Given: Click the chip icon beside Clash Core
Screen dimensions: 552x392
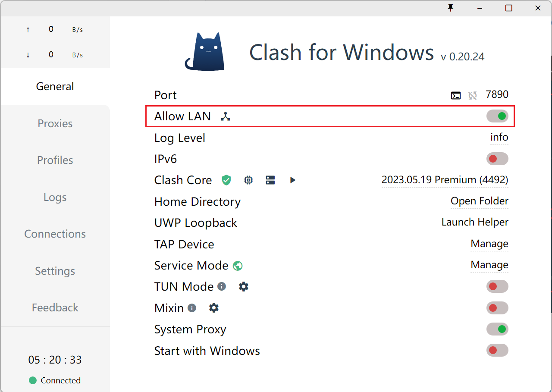Looking at the screenshot, I should coord(248,180).
